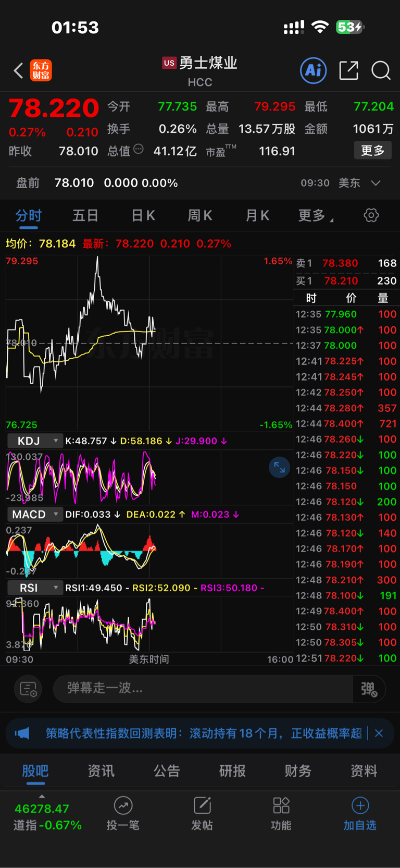Image resolution: width=400 pixels, height=868 pixels.
Task: Tap 加自选 add to watchlist
Action: click(x=360, y=814)
